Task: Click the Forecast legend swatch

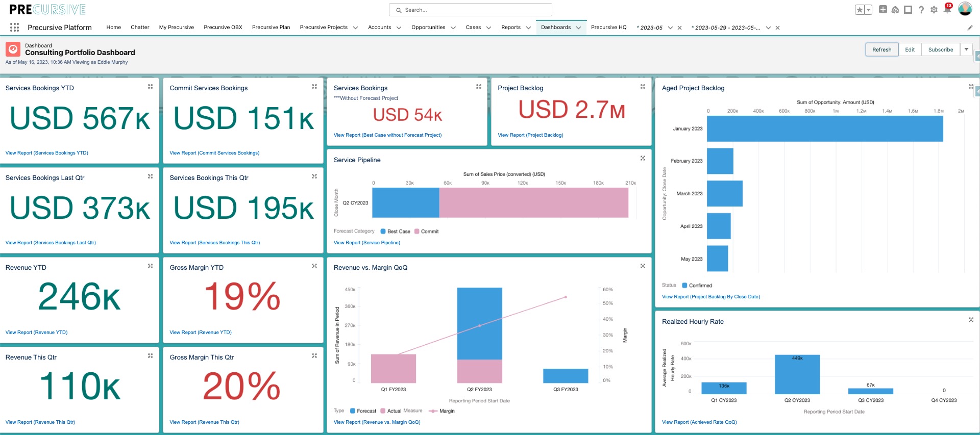Action: point(352,411)
